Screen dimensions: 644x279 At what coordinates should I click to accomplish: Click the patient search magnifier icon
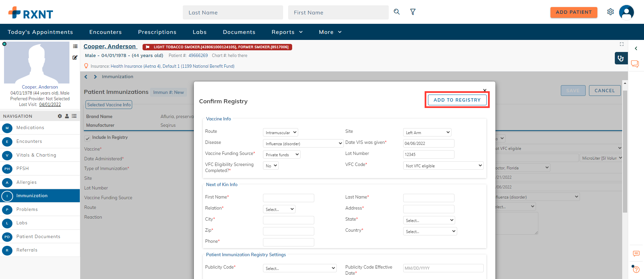tap(397, 12)
